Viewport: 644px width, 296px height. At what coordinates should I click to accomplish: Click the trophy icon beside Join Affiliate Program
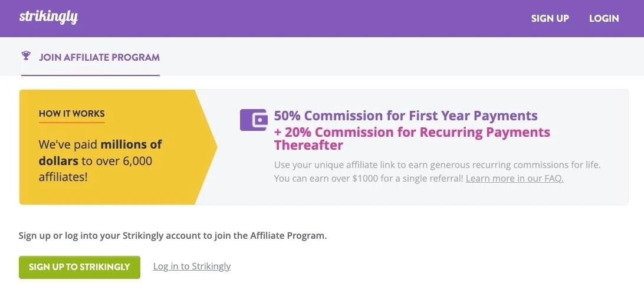click(x=26, y=57)
